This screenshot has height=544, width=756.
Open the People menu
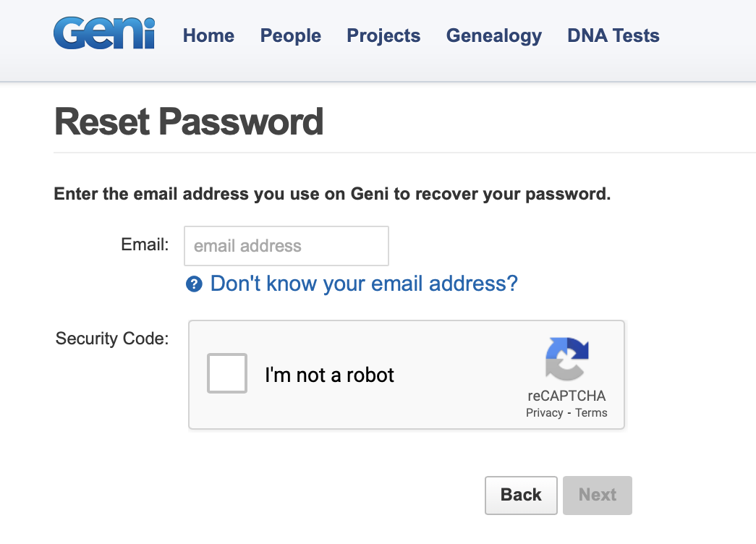290,35
